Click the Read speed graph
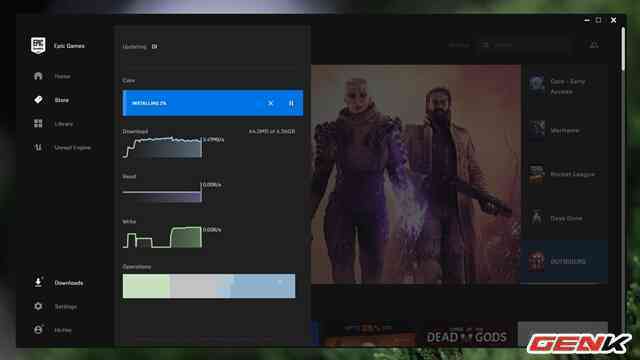The width and height of the screenshot is (640, 360). [x=162, y=192]
